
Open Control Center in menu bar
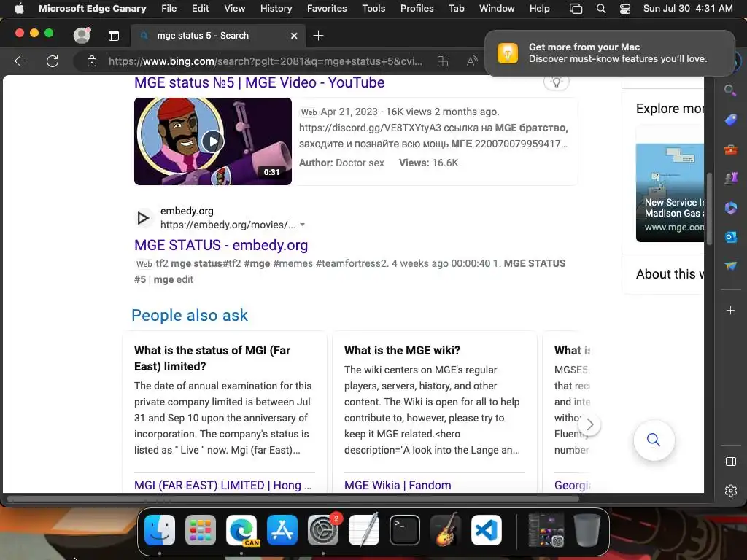[625, 9]
